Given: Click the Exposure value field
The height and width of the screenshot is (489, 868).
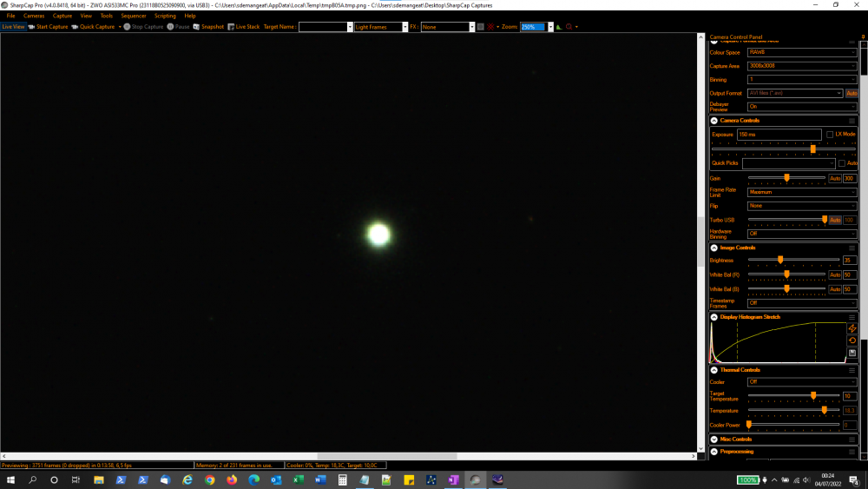Looking at the screenshot, I should tap(779, 135).
